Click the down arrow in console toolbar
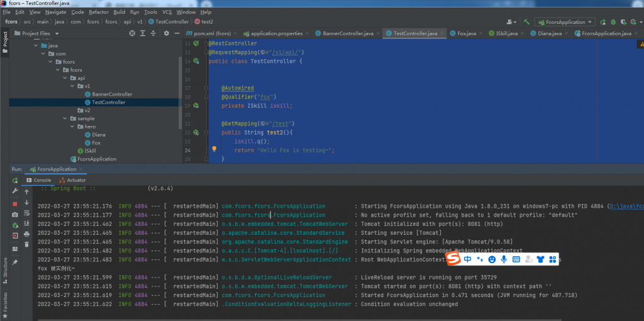 26,202
